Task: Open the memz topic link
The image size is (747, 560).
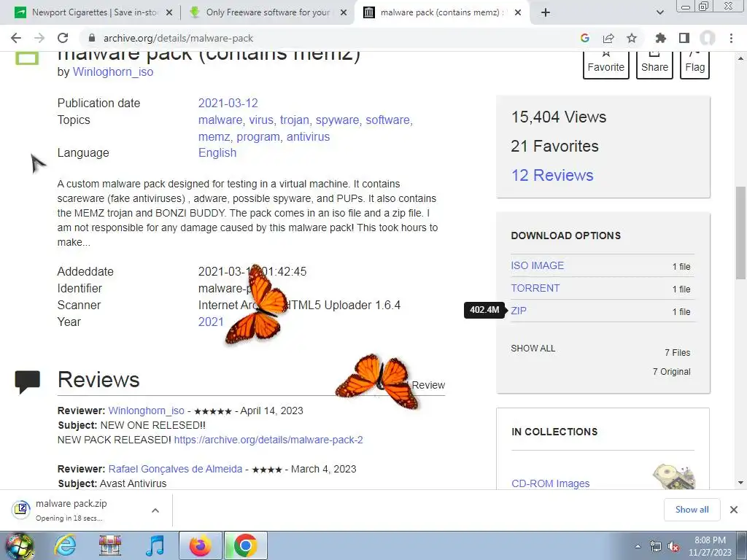Action: (x=214, y=136)
